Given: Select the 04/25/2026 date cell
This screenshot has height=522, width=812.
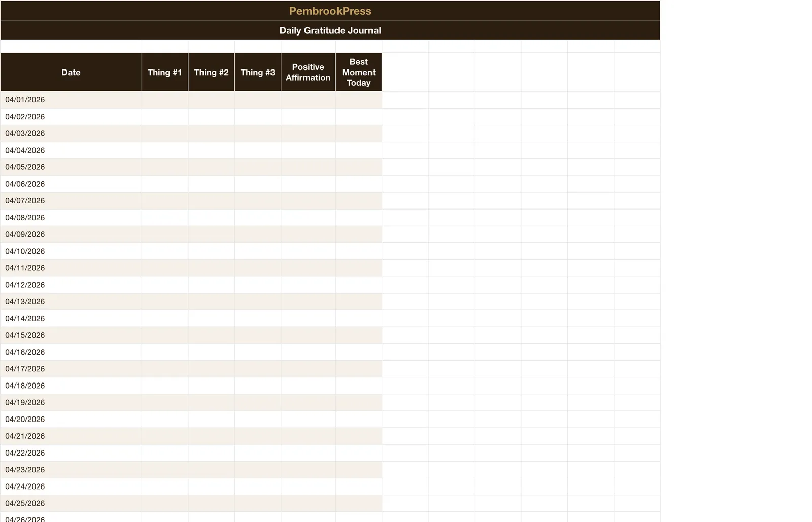Looking at the screenshot, I should (x=71, y=503).
